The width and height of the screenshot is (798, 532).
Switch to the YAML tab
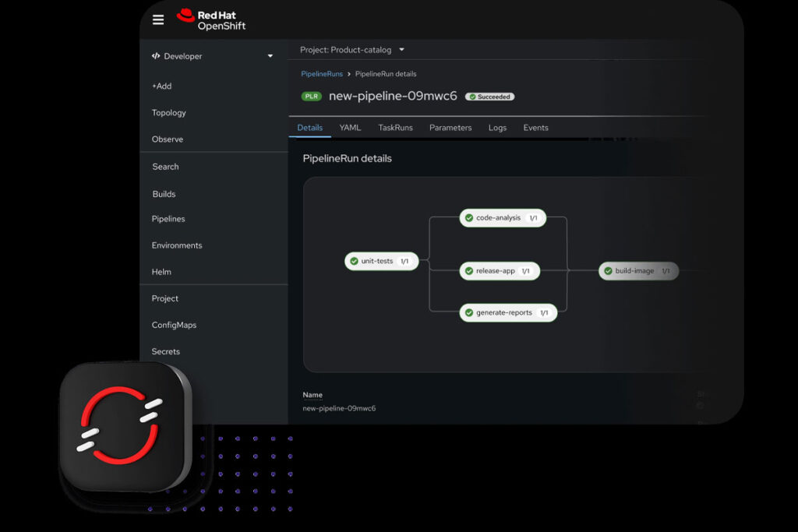click(350, 127)
